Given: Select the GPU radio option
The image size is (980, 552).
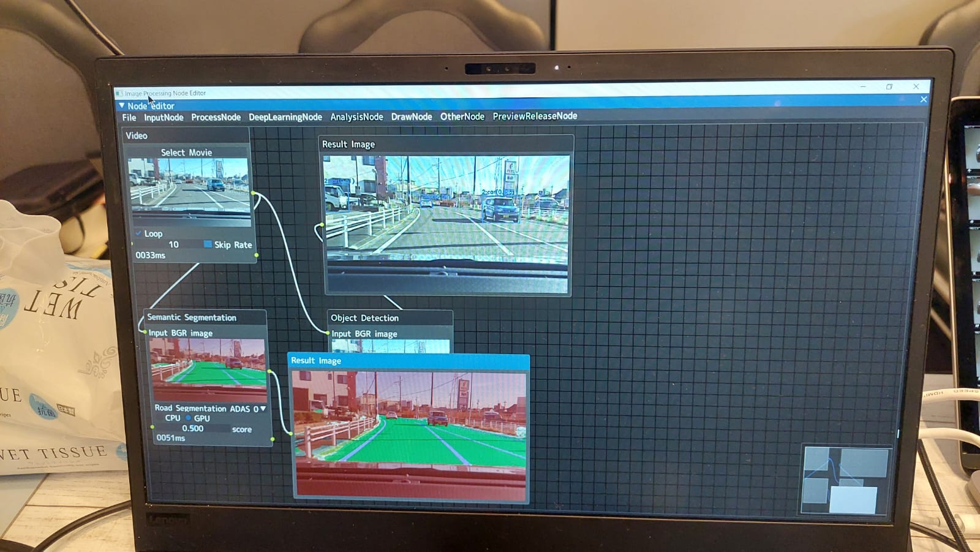Looking at the screenshot, I should (188, 418).
